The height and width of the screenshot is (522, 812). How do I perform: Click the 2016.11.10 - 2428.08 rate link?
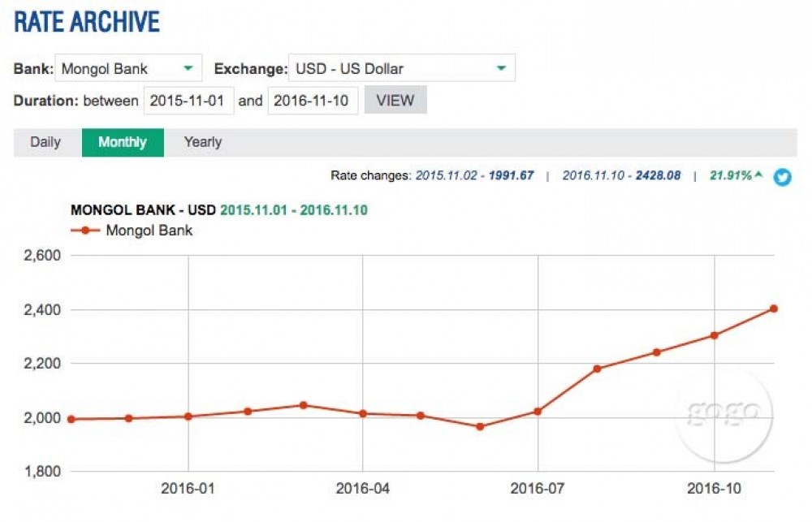[621, 175]
